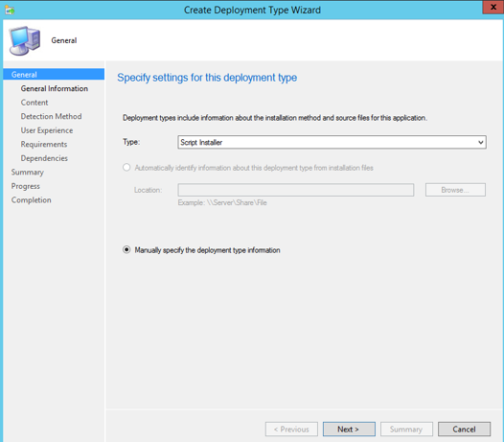Select Summary in the sidebar
The image size is (504, 442).
tap(28, 173)
